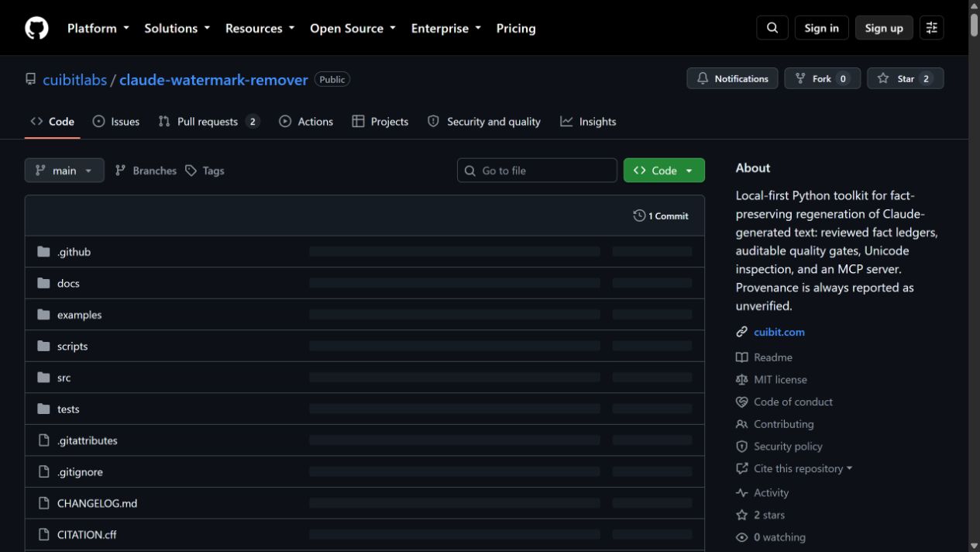Open the tests folder name

(x=68, y=409)
